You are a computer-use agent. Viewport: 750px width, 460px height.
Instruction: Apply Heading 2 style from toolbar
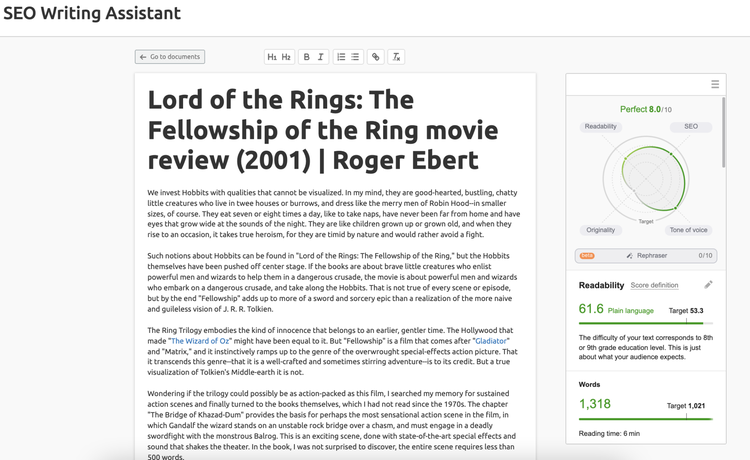[286, 57]
